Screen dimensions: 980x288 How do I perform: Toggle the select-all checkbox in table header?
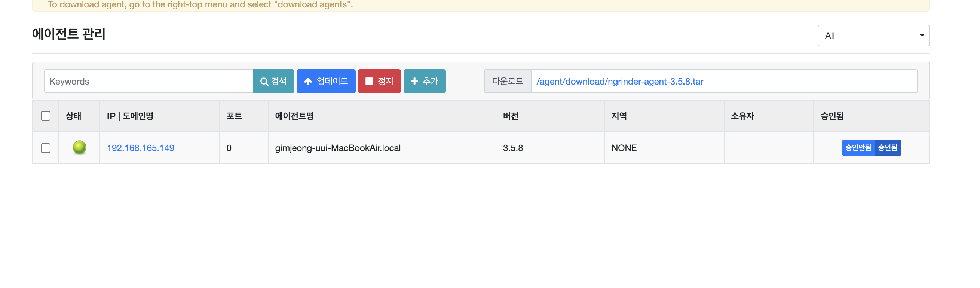[46, 116]
